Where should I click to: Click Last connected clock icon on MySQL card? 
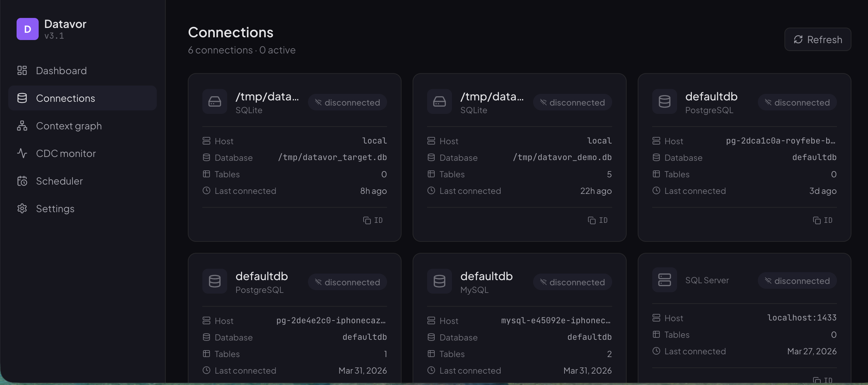coord(431,370)
